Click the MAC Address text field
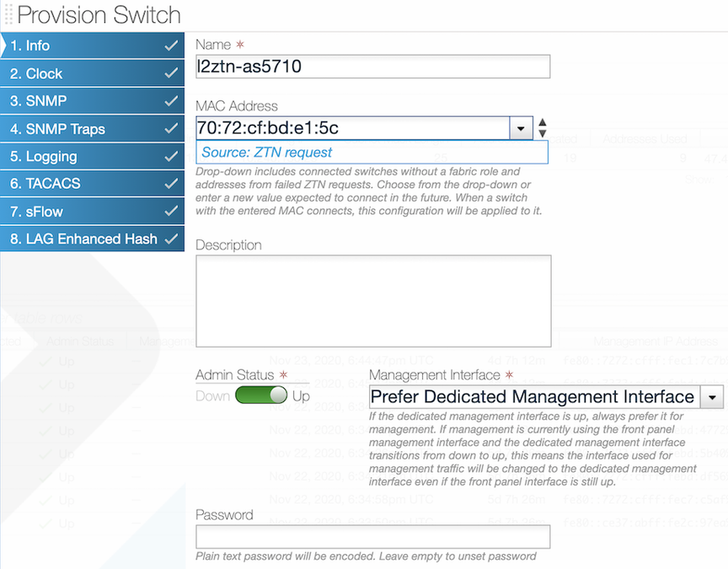728x569 pixels. coord(352,128)
